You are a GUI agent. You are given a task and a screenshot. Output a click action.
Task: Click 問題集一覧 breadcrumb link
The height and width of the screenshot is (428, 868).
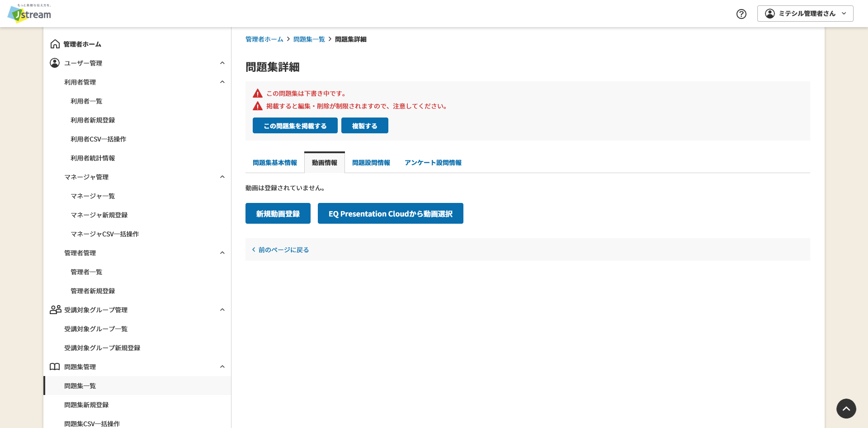(x=309, y=39)
